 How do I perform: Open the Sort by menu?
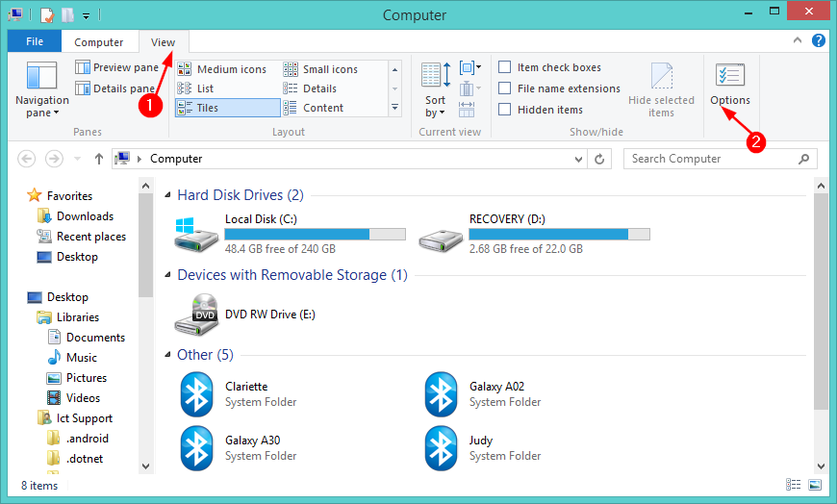coord(436,89)
